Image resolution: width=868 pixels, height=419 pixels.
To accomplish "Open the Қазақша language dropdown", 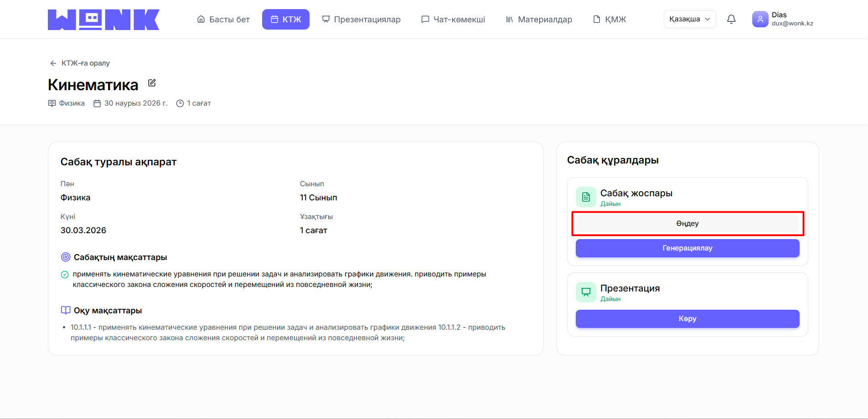I will point(689,19).
